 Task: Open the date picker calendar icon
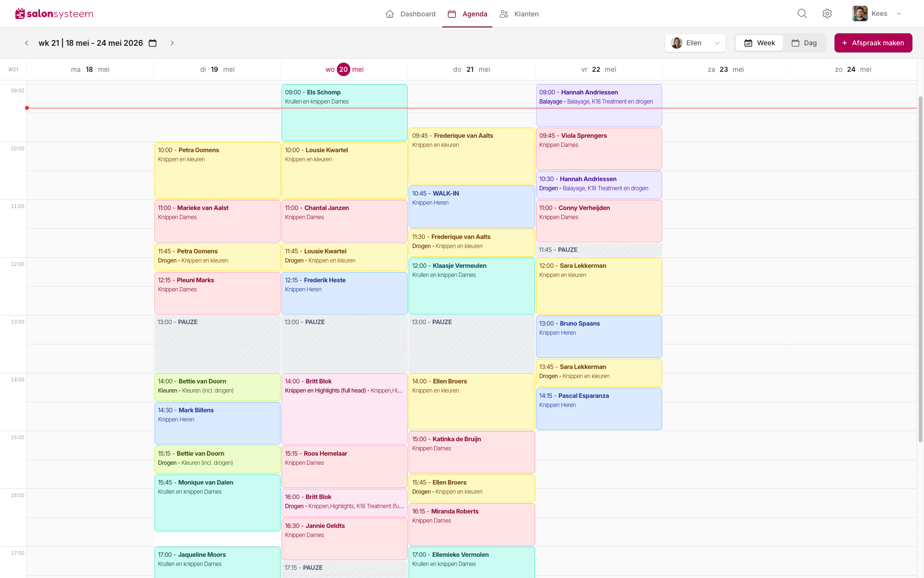coord(153,43)
